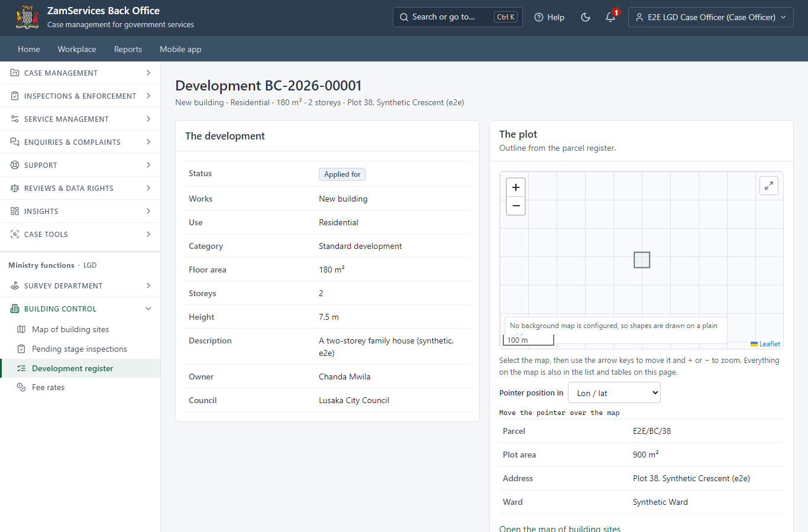Open the Mobile app menu item

tap(180, 49)
